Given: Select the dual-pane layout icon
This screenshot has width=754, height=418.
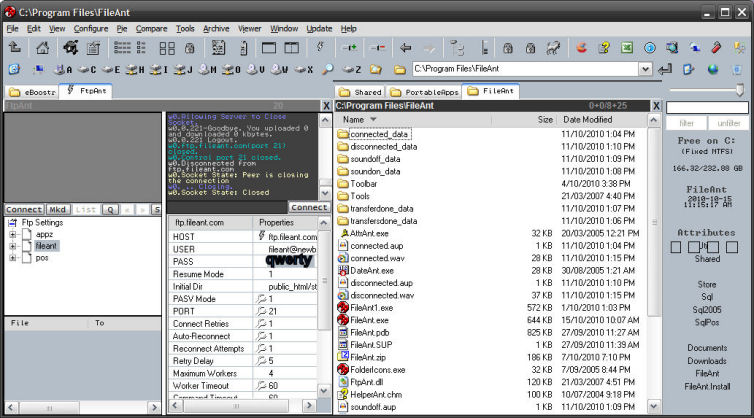Looking at the screenshot, I should (291, 48).
